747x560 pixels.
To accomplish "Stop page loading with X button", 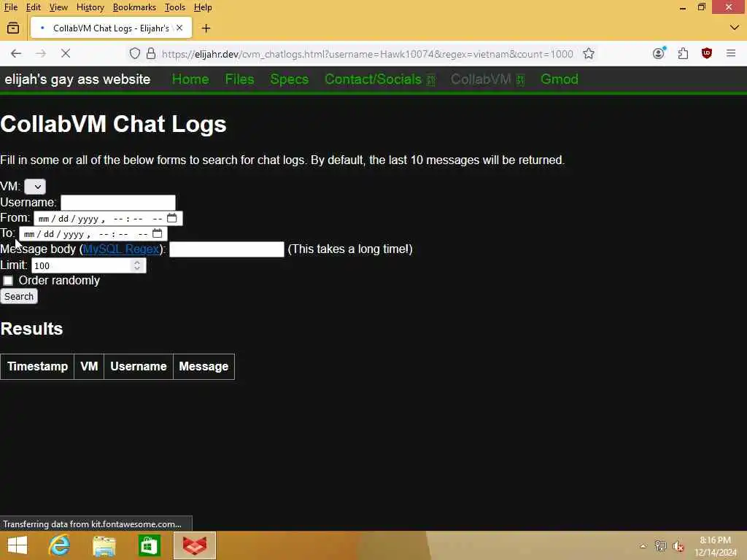I will coord(66,53).
